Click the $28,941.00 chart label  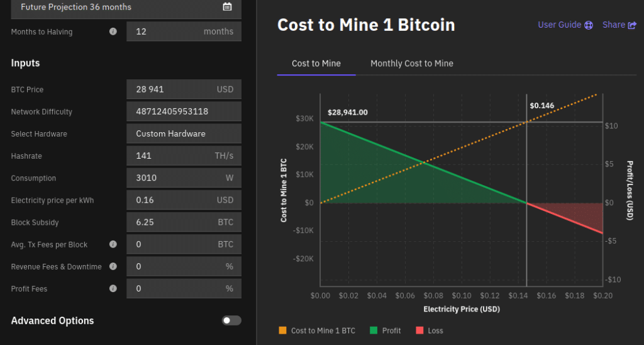(x=347, y=112)
